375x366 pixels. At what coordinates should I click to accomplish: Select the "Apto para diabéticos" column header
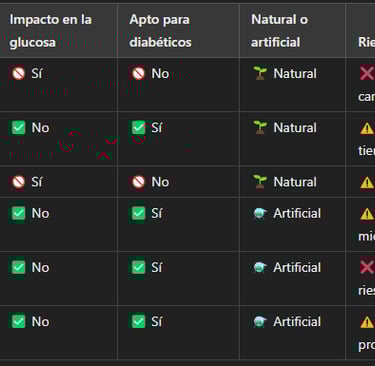click(x=160, y=31)
